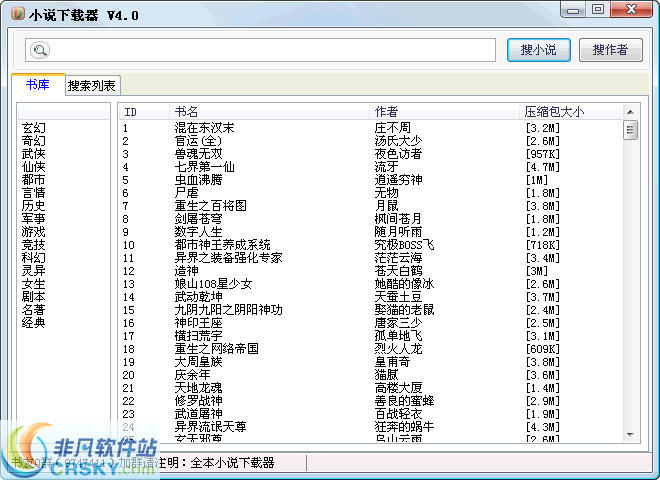Open the 竞技 category
Image resolution: width=660 pixels, height=480 pixels.
[34, 245]
